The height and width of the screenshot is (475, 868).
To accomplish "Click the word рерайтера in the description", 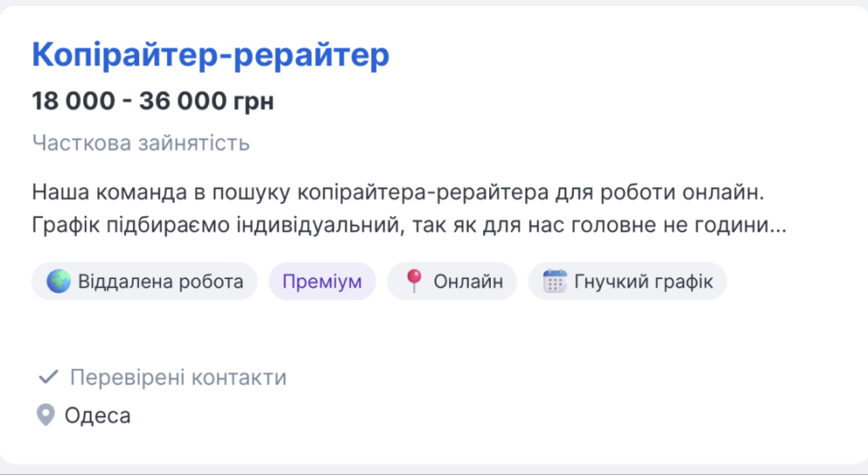I will [499, 192].
